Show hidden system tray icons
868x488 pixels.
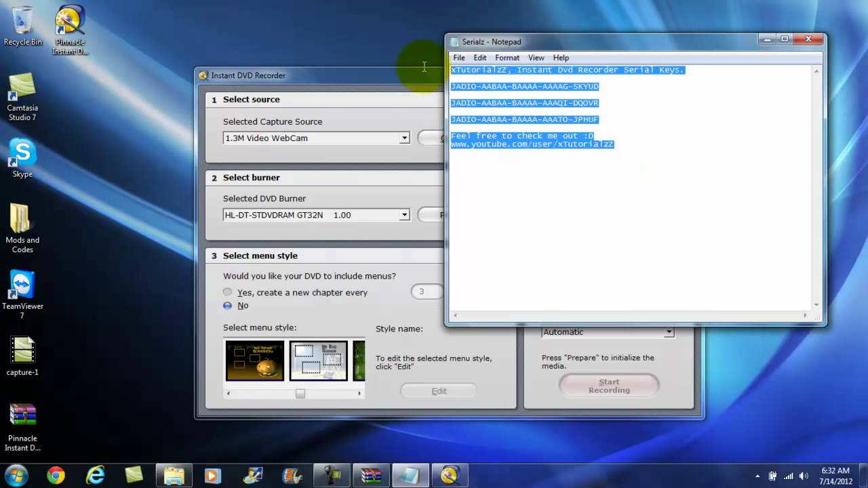(758, 476)
